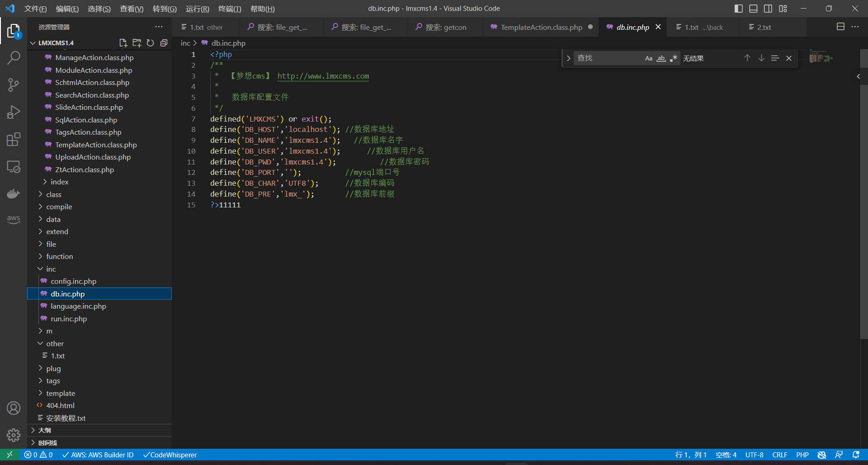
Task: Go to next find match
Action: click(x=761, y=58)
